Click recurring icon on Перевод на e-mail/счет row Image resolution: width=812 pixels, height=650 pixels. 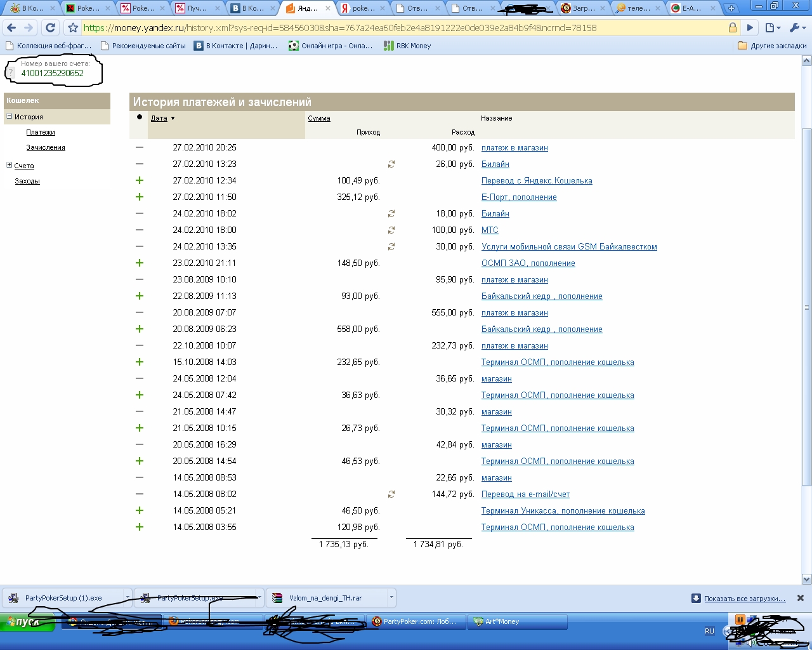point(391,494)
